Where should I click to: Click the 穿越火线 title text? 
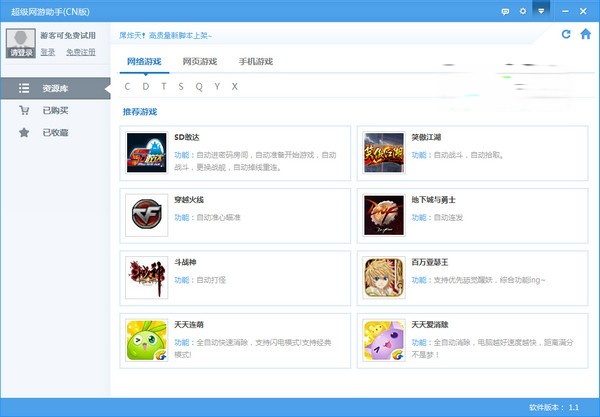pyautogui.click(x=189, y=200)
